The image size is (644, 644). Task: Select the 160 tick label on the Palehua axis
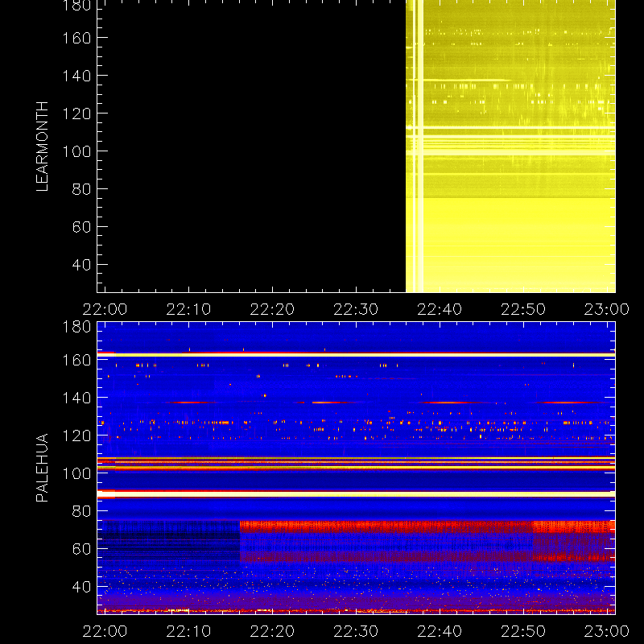click(x=76, y=360)
